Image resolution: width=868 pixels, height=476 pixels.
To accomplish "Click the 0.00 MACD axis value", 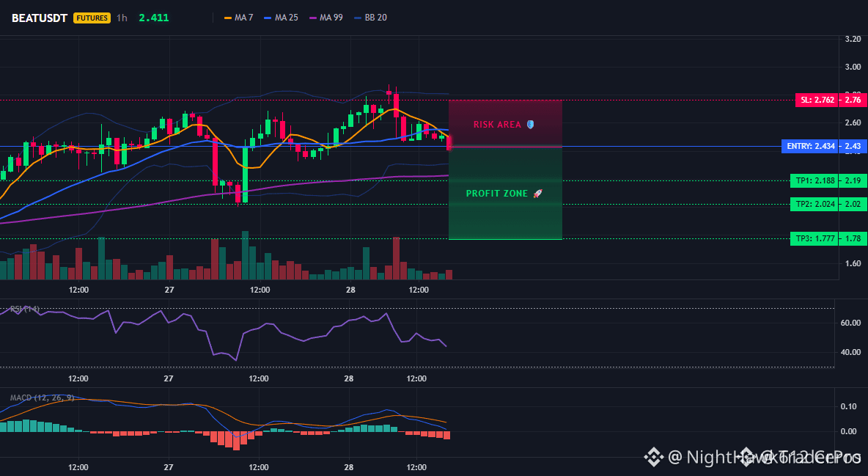I will (849, 431).
